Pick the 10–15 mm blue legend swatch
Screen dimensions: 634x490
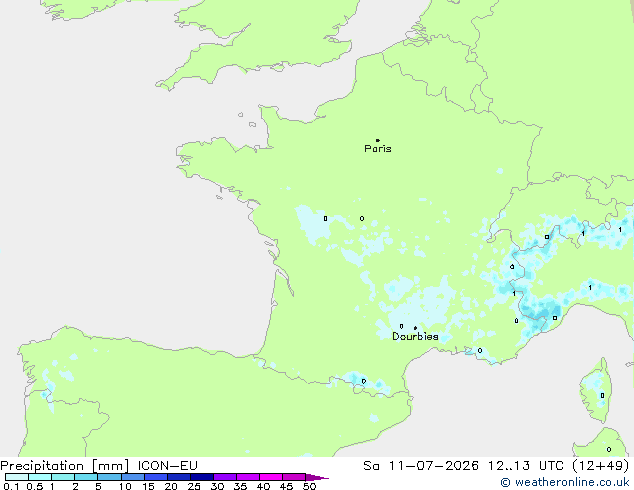coord(133,477)
